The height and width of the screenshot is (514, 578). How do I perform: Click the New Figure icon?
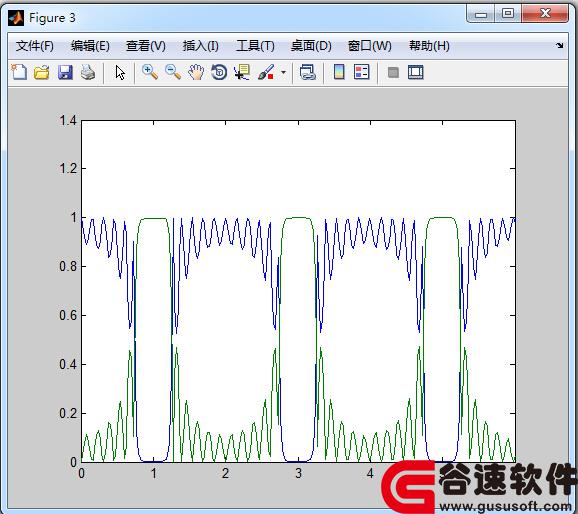point(19,72)
